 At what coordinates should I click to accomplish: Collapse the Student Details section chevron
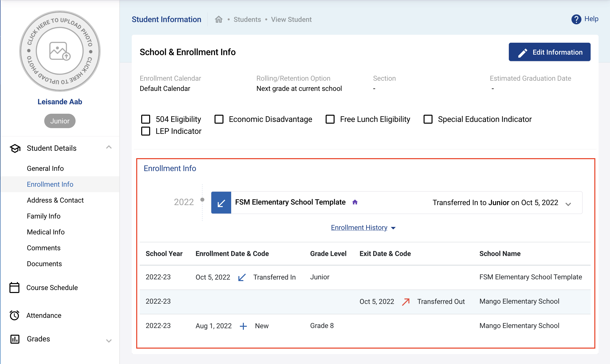[109, 147]
